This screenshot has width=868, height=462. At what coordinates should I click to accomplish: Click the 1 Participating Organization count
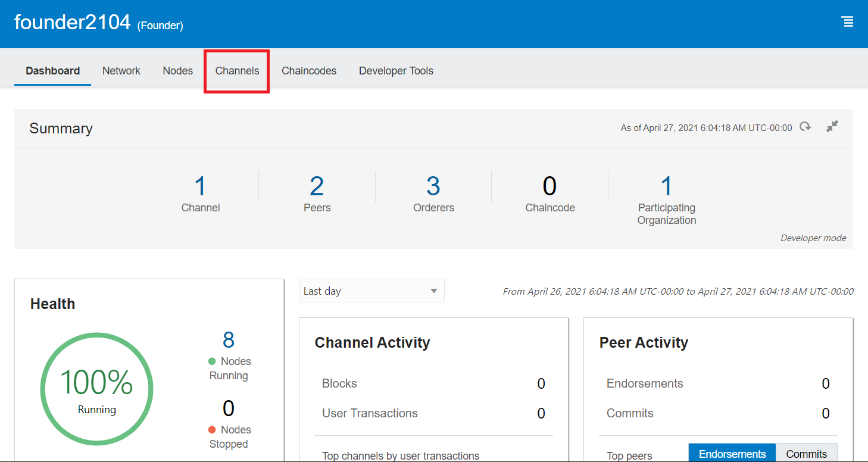click(666, 187)
